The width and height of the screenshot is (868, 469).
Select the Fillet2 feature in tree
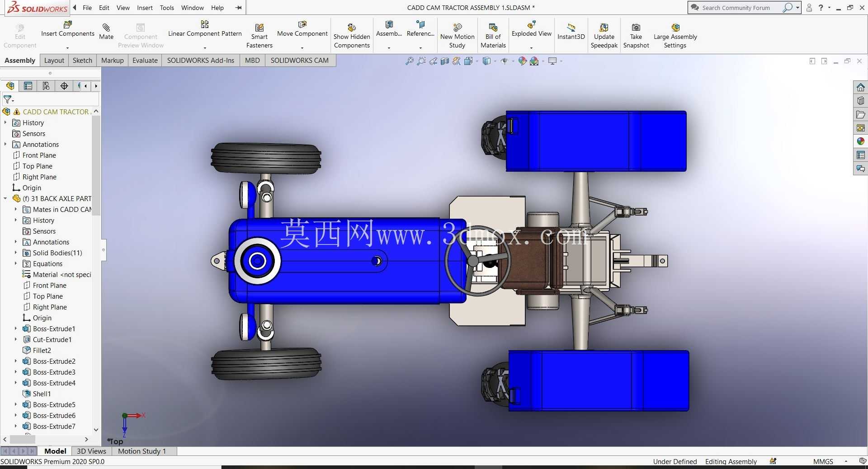[42, 351]
